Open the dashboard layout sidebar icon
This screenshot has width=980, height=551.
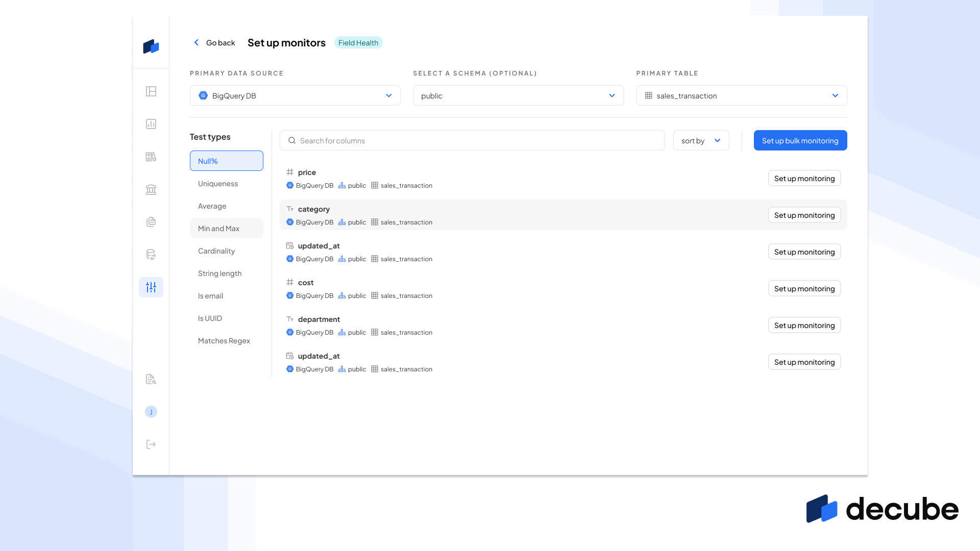151,91
